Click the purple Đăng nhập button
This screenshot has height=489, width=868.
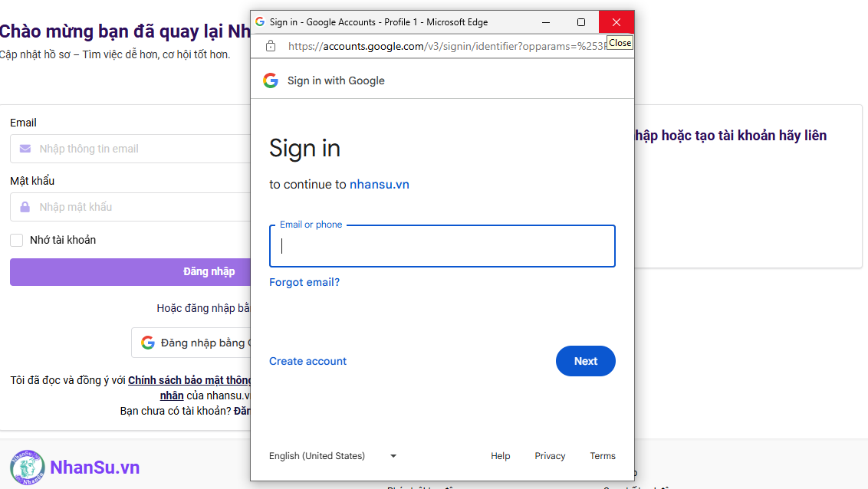click(130, 271)
